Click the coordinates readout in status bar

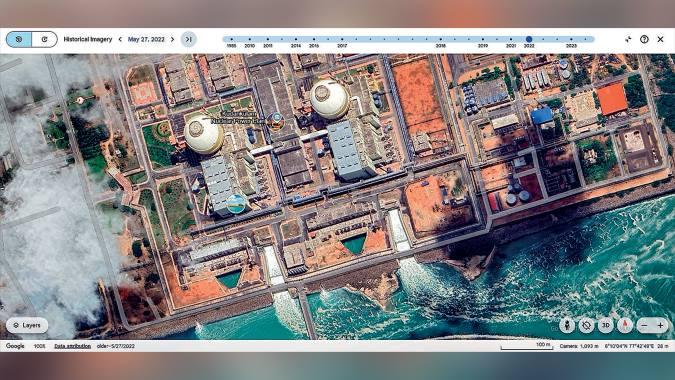click(x=630, y=346)
